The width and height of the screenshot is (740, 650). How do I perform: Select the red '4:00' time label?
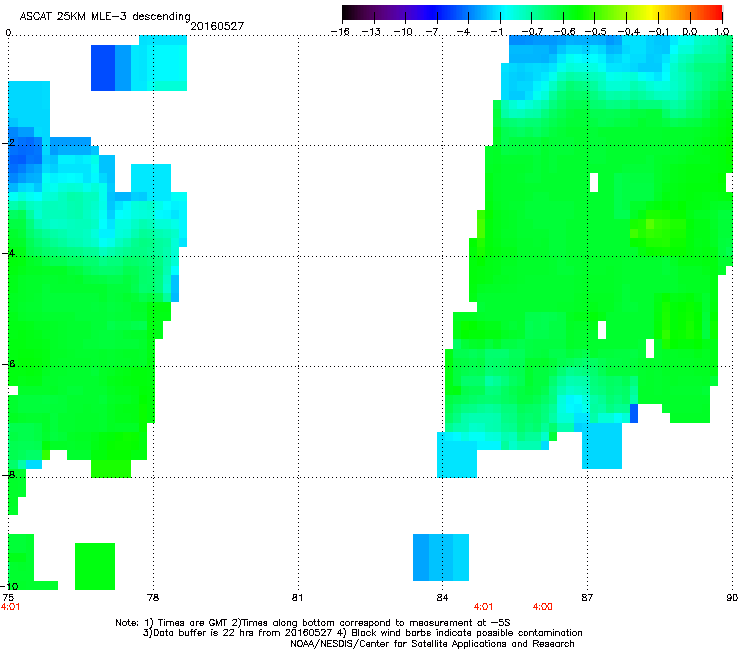[x=543, y=607]
